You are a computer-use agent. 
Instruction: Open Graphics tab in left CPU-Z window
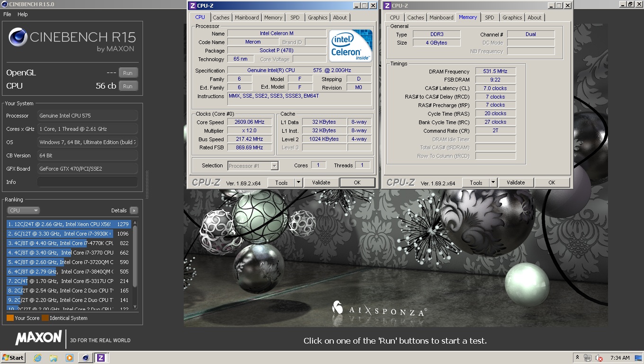tap(317, 18)
